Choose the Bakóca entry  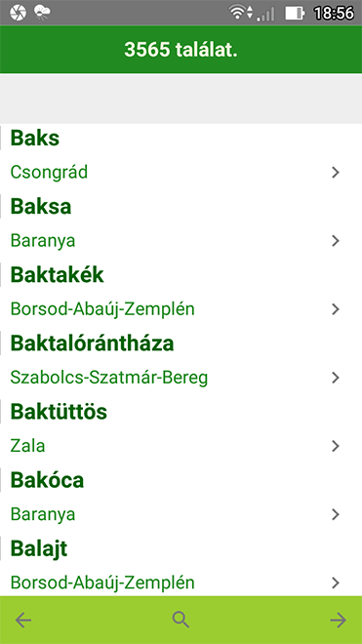click(x=47, y=480)
